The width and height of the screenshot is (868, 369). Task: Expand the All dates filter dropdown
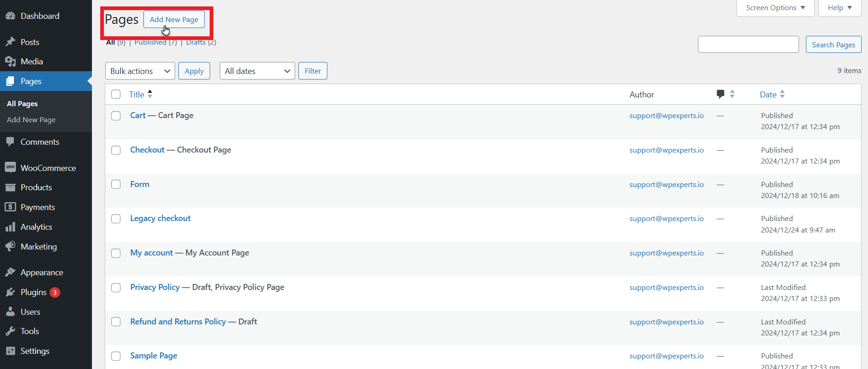[257, 71]
